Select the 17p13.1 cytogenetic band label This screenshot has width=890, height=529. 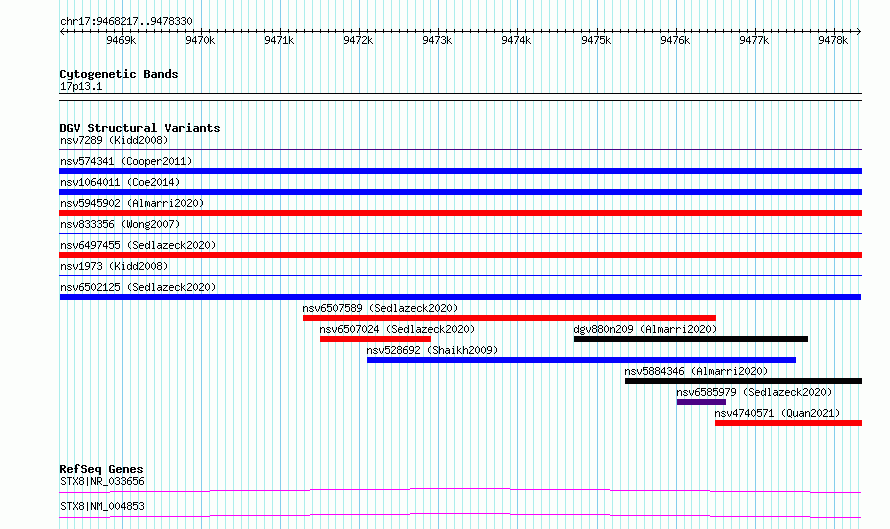81,86
